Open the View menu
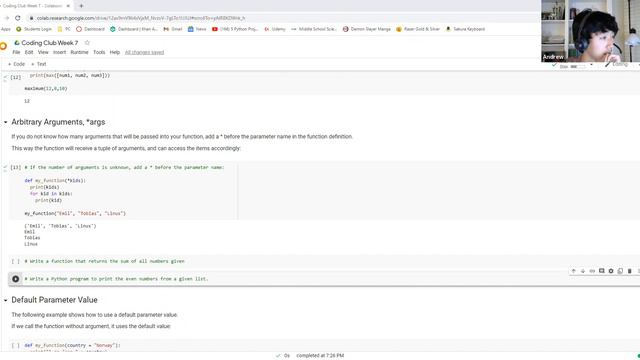The image size is (640, 360). click(x=43, y=52)
